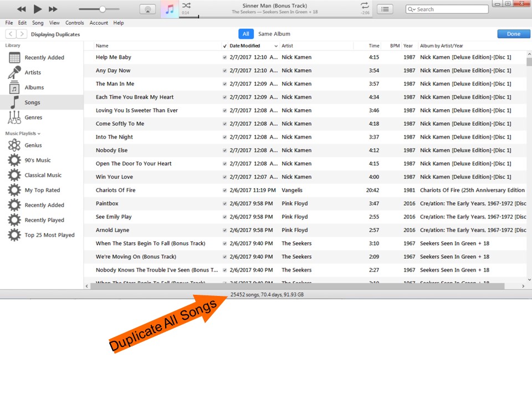
Task: Open the File menu
Action: point(9,23)
